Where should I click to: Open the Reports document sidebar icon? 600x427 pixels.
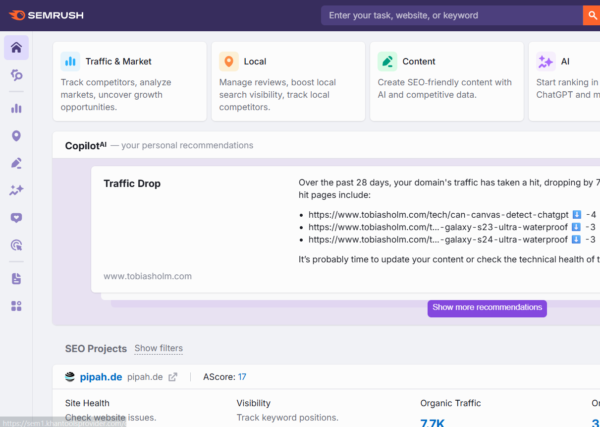click(x=16, y=279)
